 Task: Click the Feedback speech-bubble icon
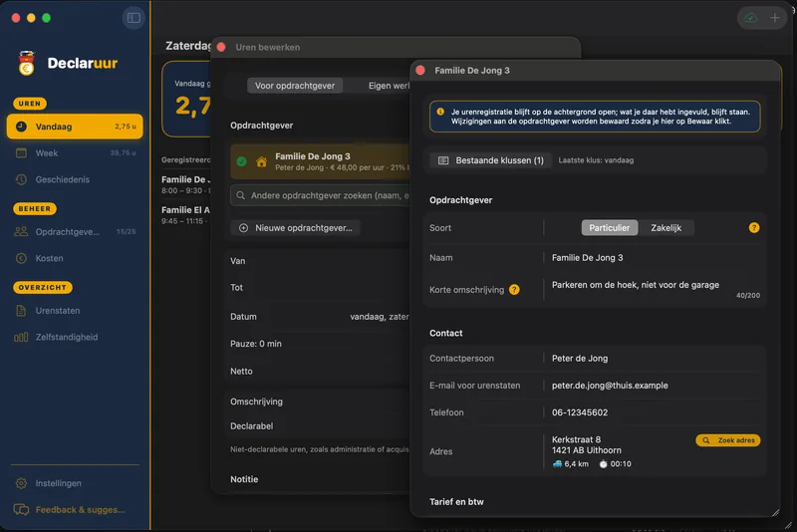[21, 509]
